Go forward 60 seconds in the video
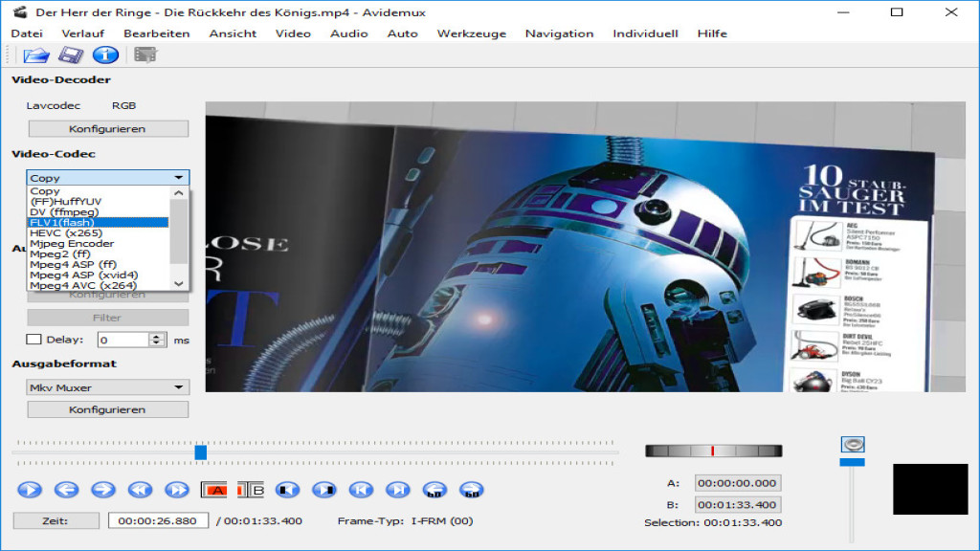 pos(471,489)
